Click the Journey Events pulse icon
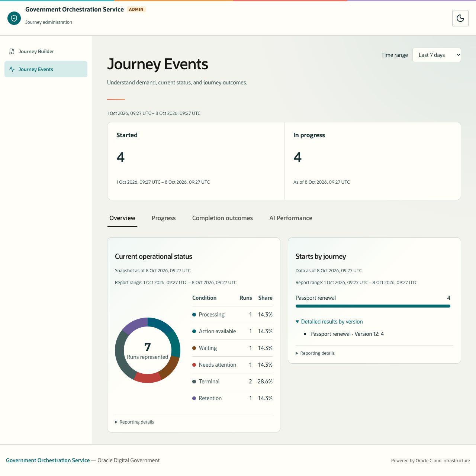This screenshot has height=476, width=476. coord(12,69)
